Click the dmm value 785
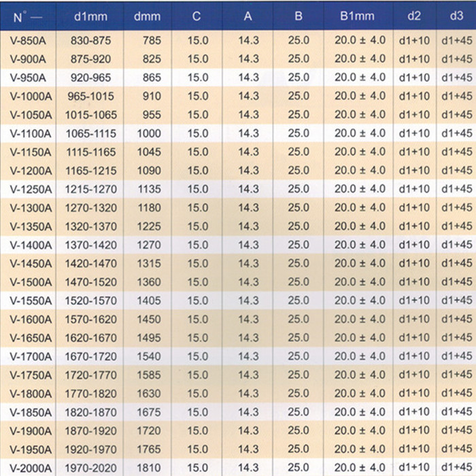 (x=152, y=41)
